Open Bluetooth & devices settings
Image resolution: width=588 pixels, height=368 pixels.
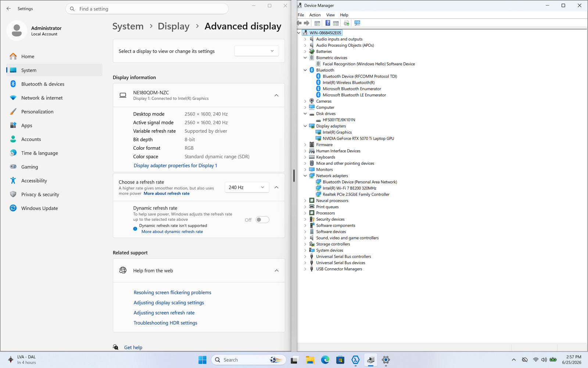54,84
